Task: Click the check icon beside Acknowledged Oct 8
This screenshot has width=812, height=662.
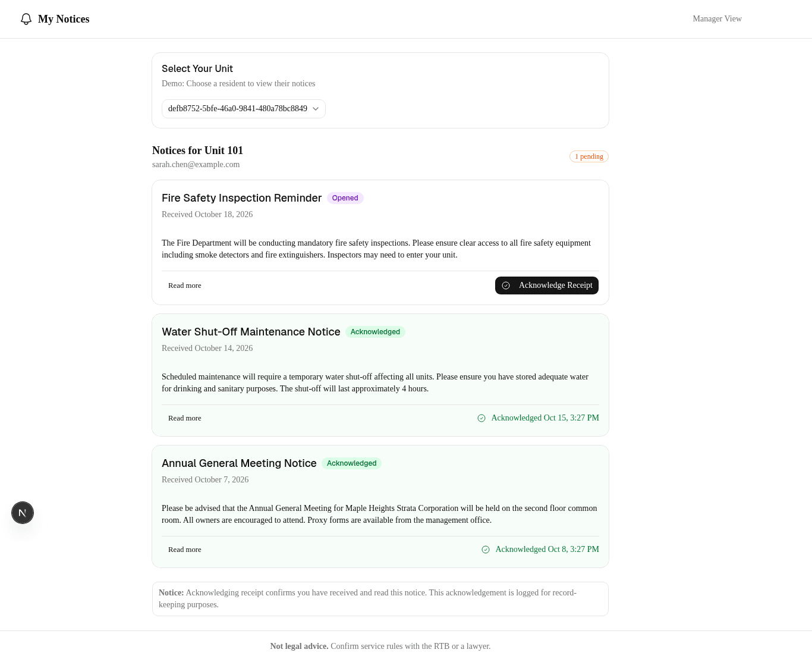Action: click(x=486, y=550)
